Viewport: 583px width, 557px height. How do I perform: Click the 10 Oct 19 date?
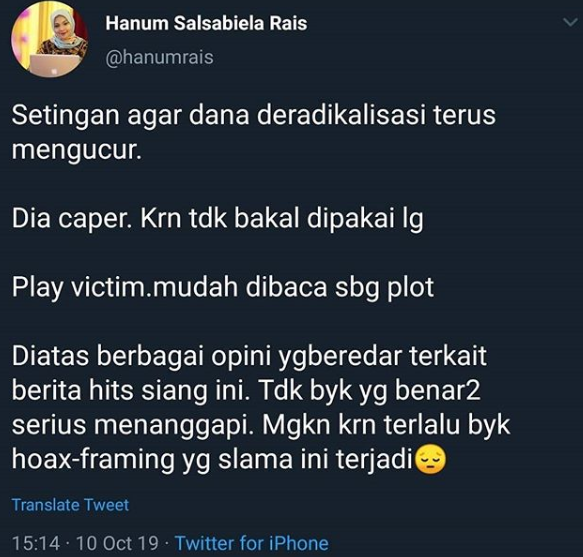pos(117,543)
